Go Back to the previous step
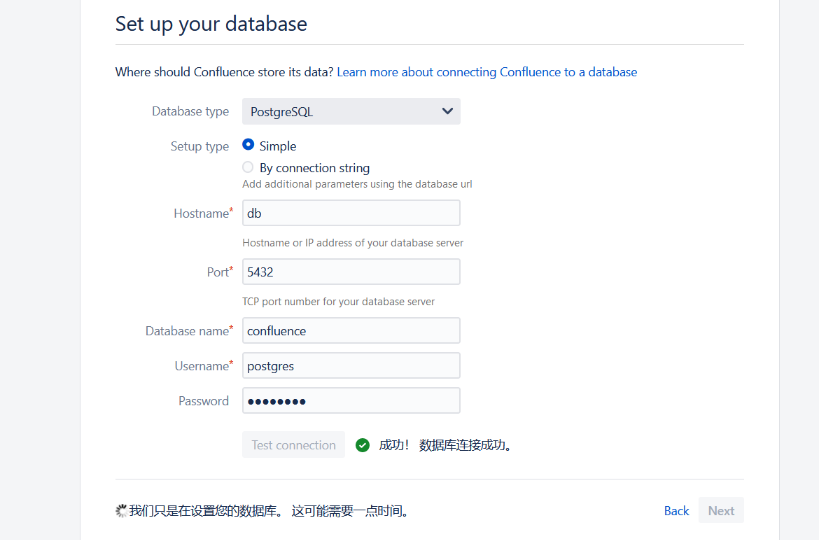 point(676,510)
